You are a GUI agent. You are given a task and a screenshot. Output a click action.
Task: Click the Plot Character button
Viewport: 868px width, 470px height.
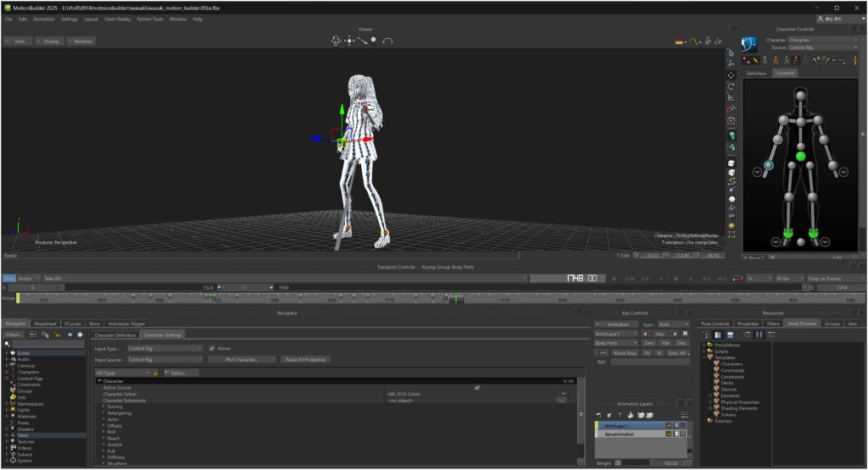tap(242, 360)
